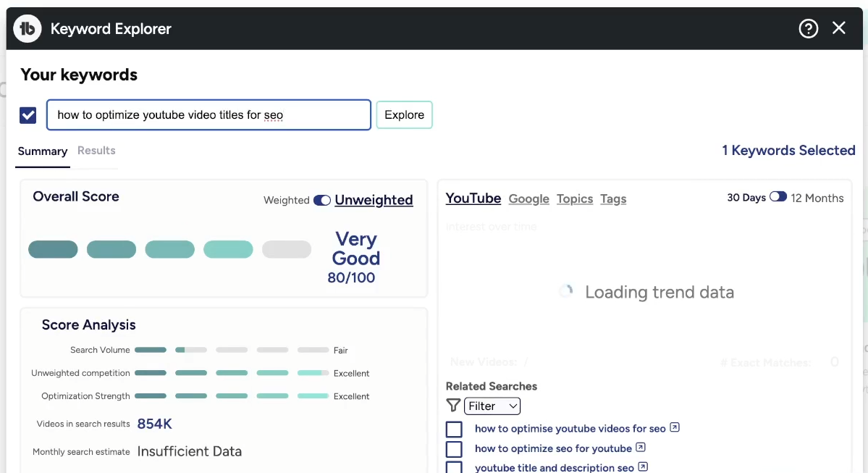Click the '30 Days' label
The width and height of the screenshot is (868, 473).
[x=746, y=198]
